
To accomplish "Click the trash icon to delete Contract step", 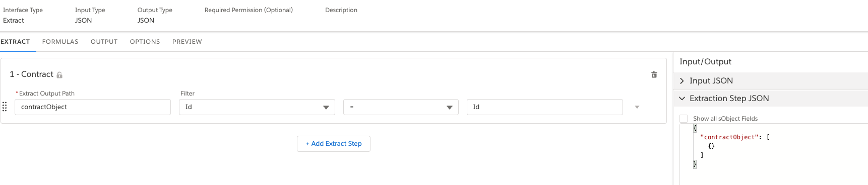I will point(654,74).
